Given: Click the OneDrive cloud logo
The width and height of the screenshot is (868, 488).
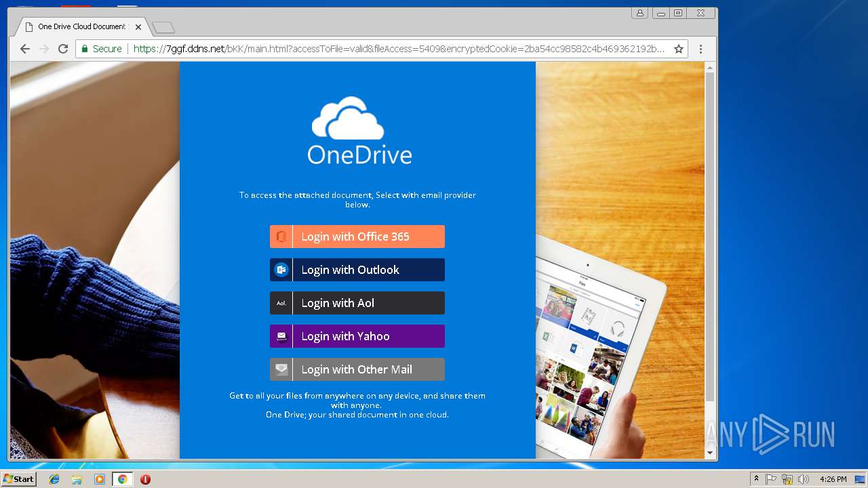Looking at the screenshot, I should pos(347,118).
